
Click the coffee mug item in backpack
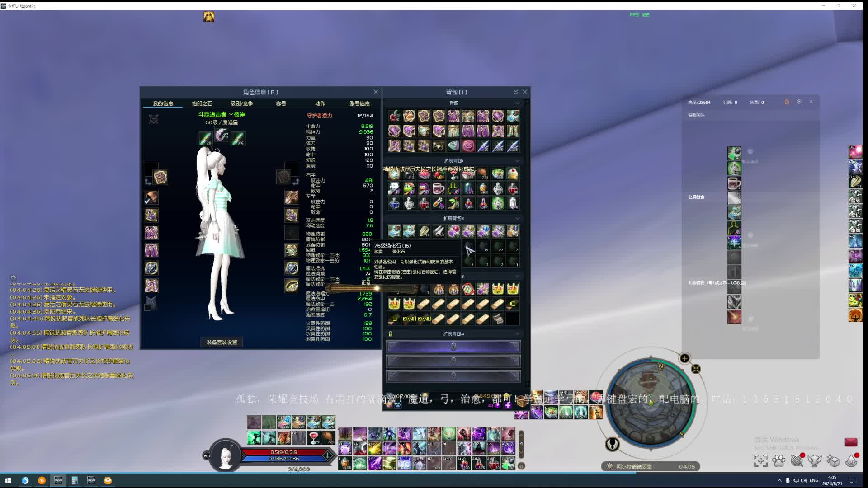438,188
